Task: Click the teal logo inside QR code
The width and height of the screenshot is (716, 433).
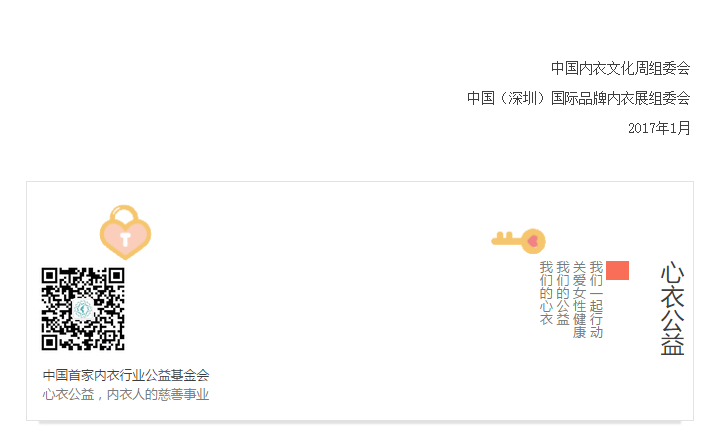Action: point(83,309)
